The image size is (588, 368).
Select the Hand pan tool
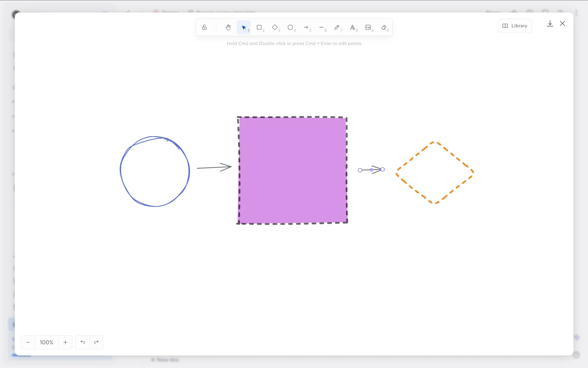[228, 27]
